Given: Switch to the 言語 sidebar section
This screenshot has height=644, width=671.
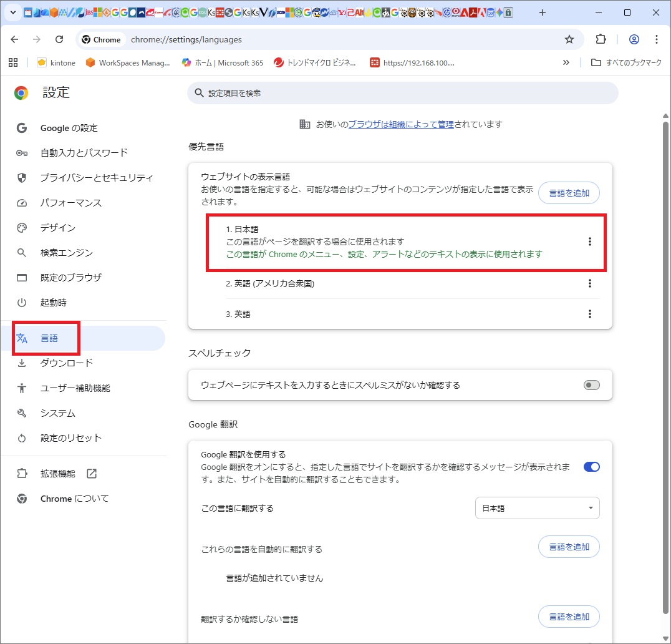Looking at the screenshot, I should coord(47,338).
